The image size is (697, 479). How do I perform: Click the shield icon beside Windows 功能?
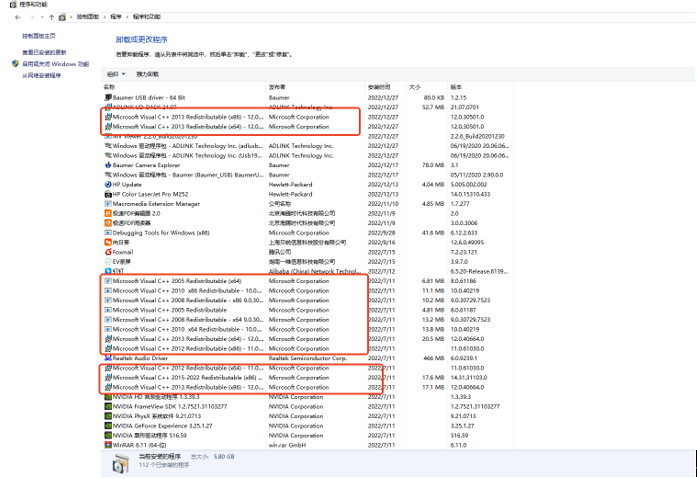coord(16,64)
